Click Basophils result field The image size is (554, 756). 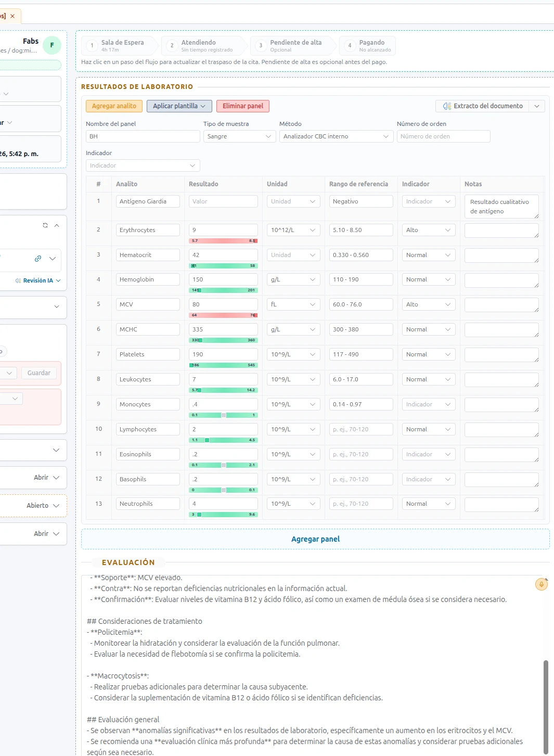(x=223, y=479)
